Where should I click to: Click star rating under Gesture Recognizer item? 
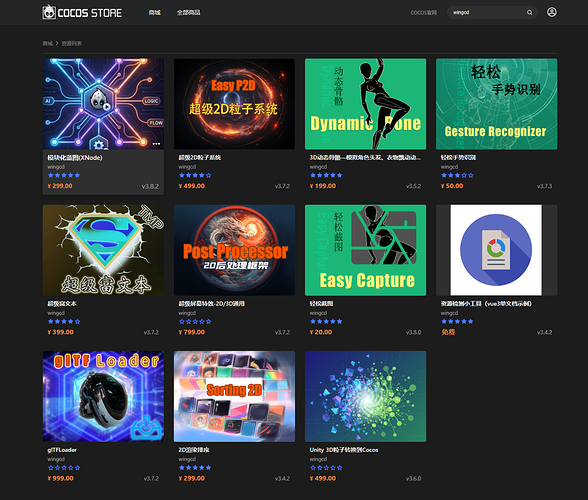[x=457, y=175]
